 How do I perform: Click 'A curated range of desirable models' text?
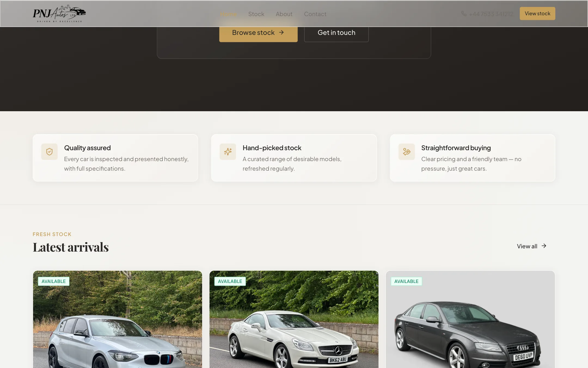[x=292, y=164]
